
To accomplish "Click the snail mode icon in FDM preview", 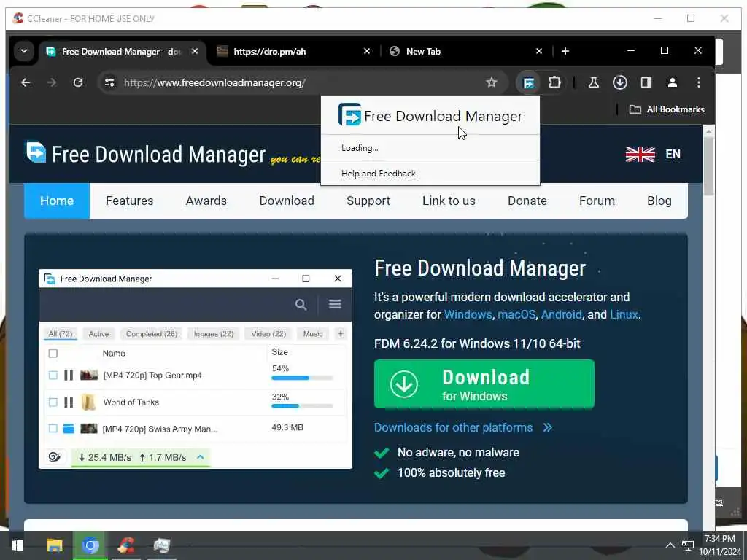I will (55, 457).
